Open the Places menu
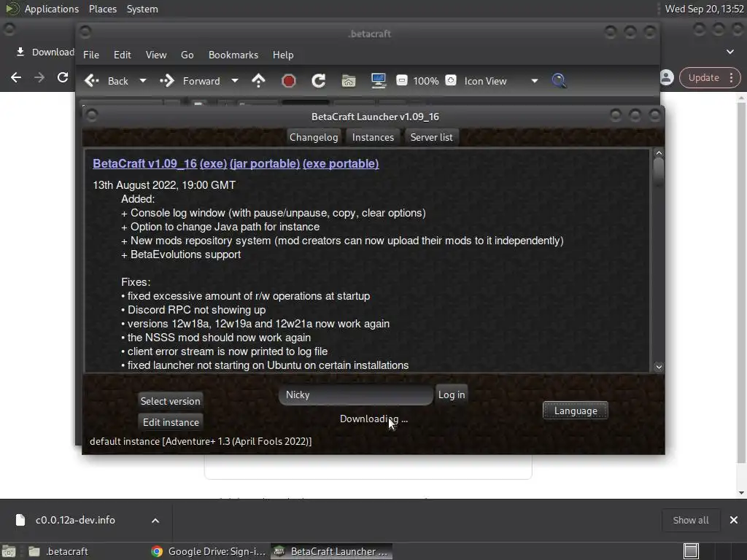 coord(102,9)
